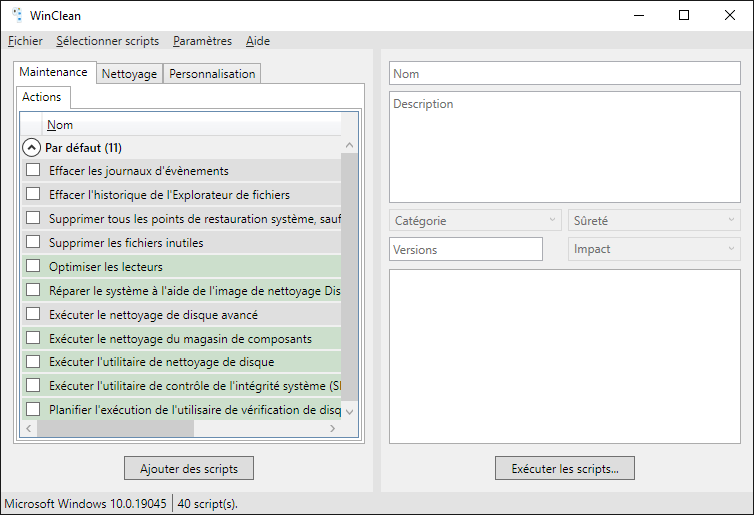Image resolution: width=754 pixels, height=515 pixels.
Task: Minimize the WinClean window
Action: 639,15
